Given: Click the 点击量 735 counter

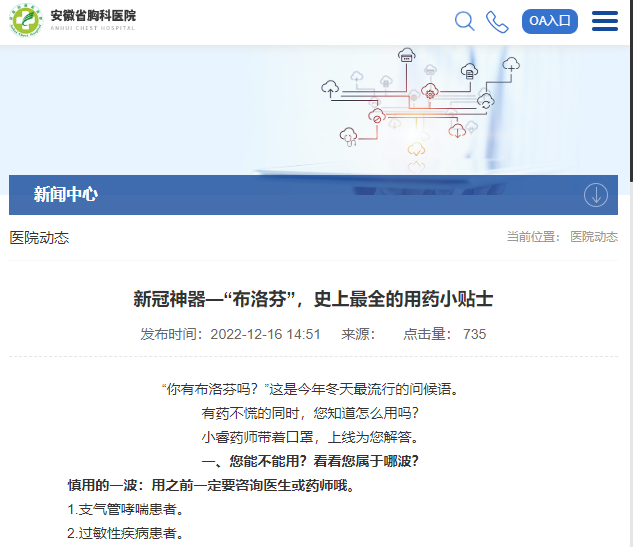Looking at the screenshot, I should point(444,334).
